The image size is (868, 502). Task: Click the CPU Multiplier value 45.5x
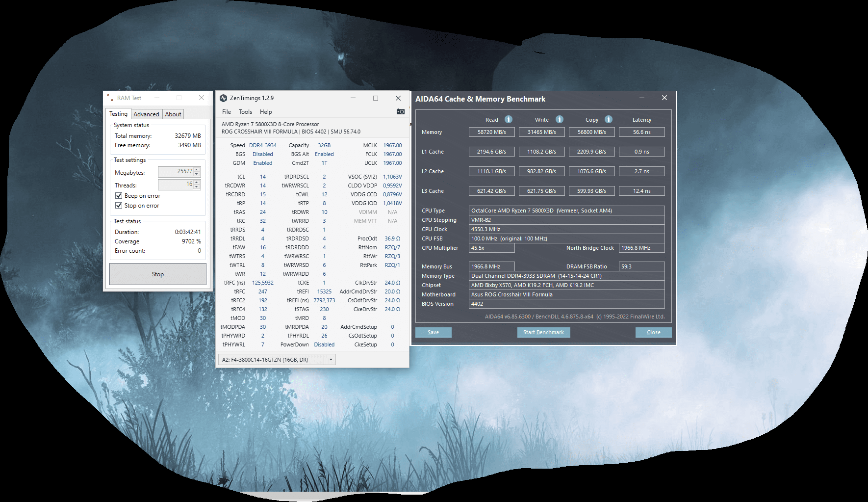[x=492, y=248]
